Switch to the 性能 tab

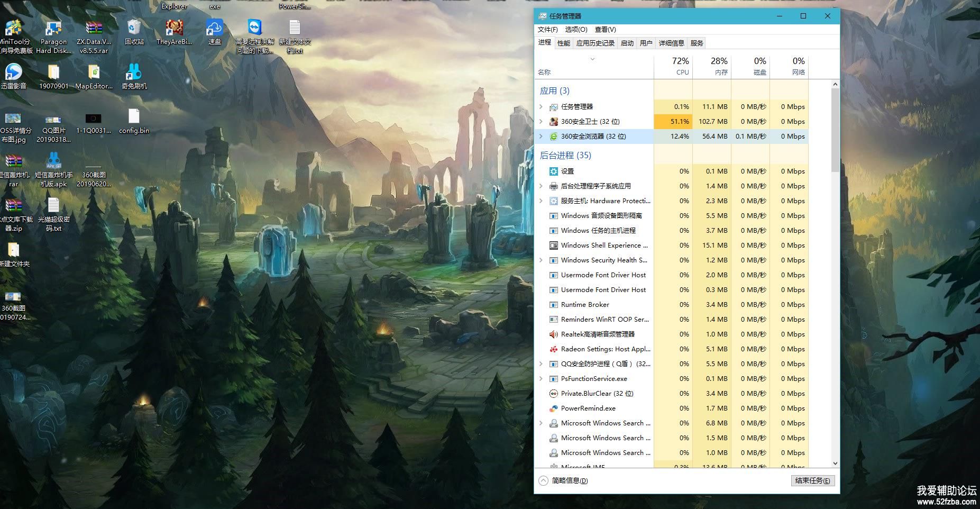pyautogui.click(x=564, y=43)
